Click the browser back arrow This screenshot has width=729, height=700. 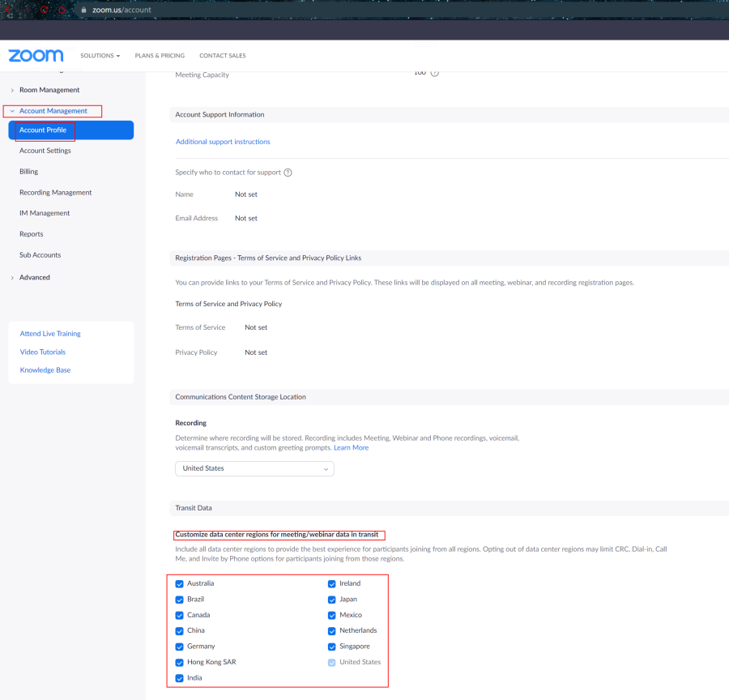[8, 9]
